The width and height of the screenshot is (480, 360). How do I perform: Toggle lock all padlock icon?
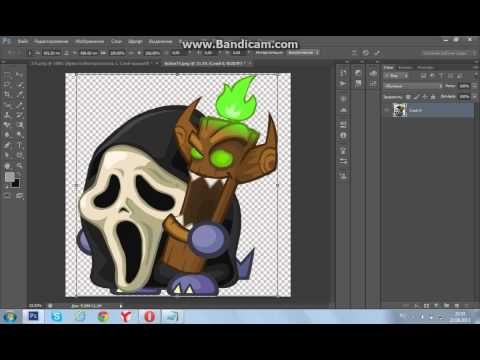click(x=433, y=97)
